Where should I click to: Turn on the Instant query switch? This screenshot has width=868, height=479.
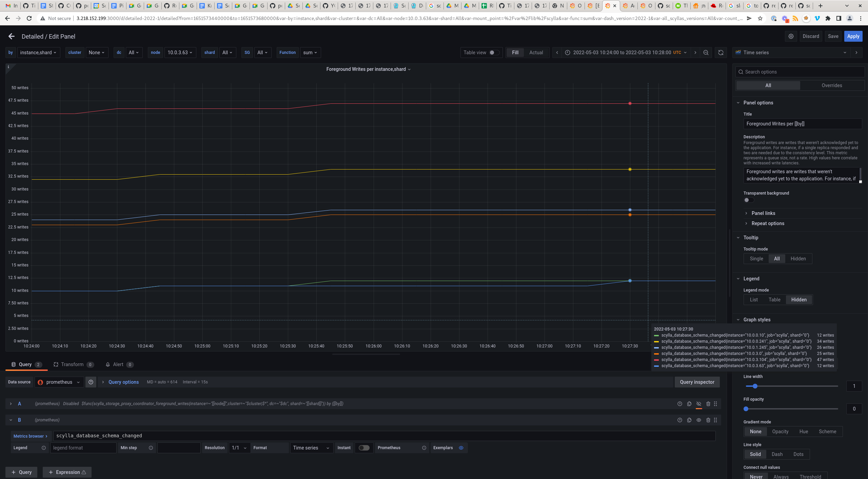(x=364, y=448)
